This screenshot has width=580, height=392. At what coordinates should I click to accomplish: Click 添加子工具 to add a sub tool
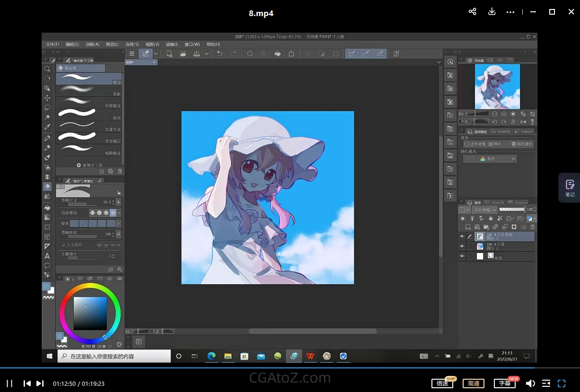pos(89,165)
